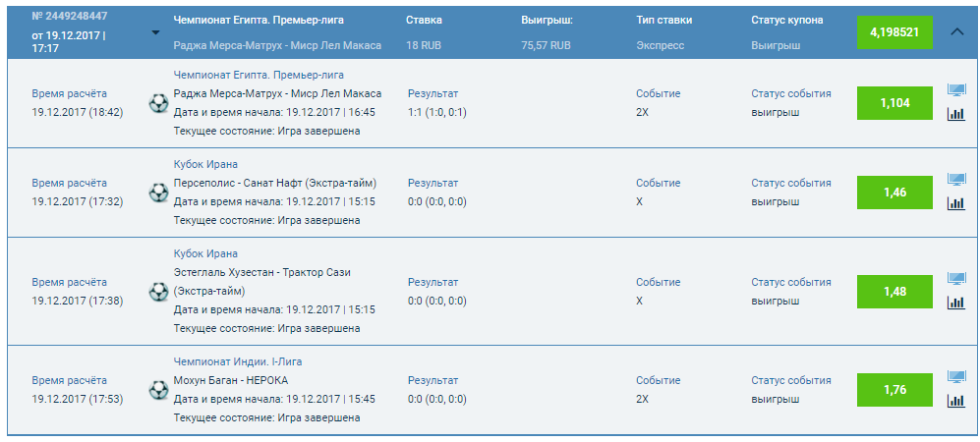The height and width of the screenshot is (442, 980).
Task: Click monitor icon for Персеполис - Санат Нафт
Action: tap(955, 180)
